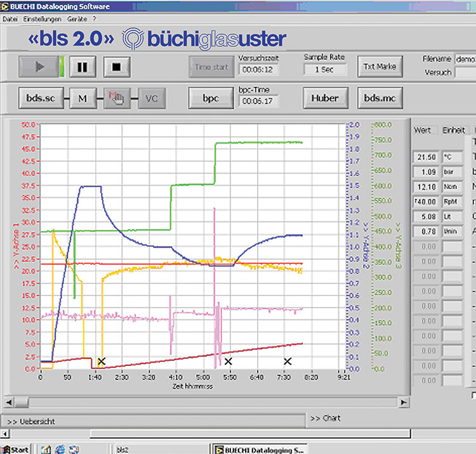This screenshot has height=454, width=476.
Task: Open the Windows Start button
Action: click(16, 450)
